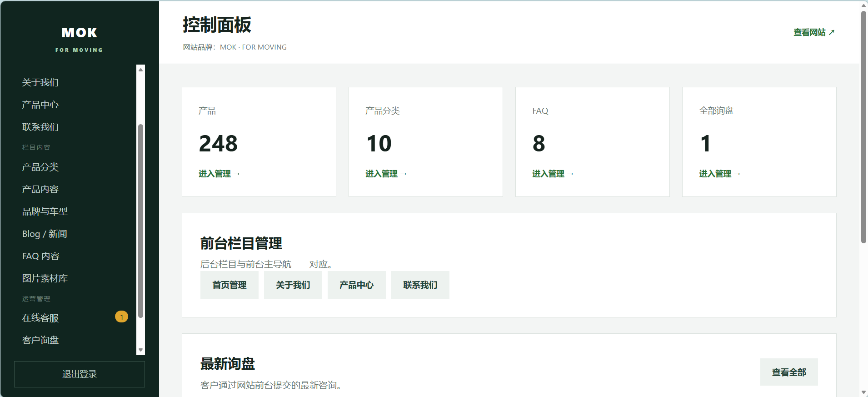Click the MOK logo in the sidebar
Screen dimensions: 868x397
80,33
